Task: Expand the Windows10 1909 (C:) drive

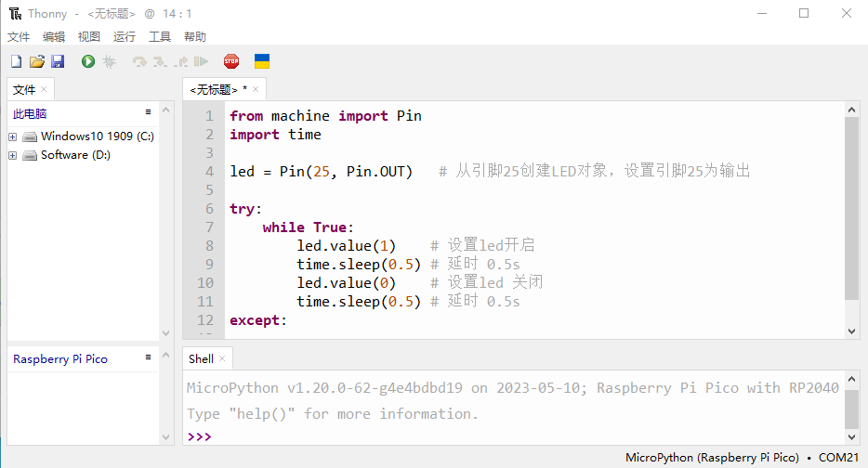Action: 13,136
